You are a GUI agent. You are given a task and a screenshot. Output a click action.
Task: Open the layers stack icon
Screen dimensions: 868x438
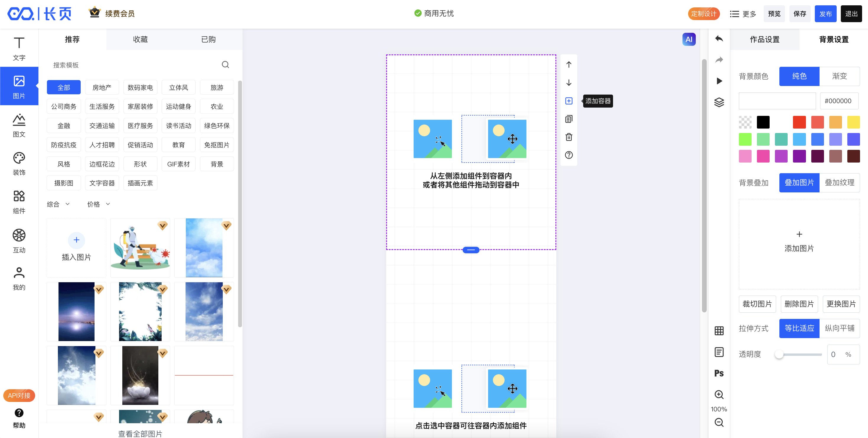pos(719,102)
